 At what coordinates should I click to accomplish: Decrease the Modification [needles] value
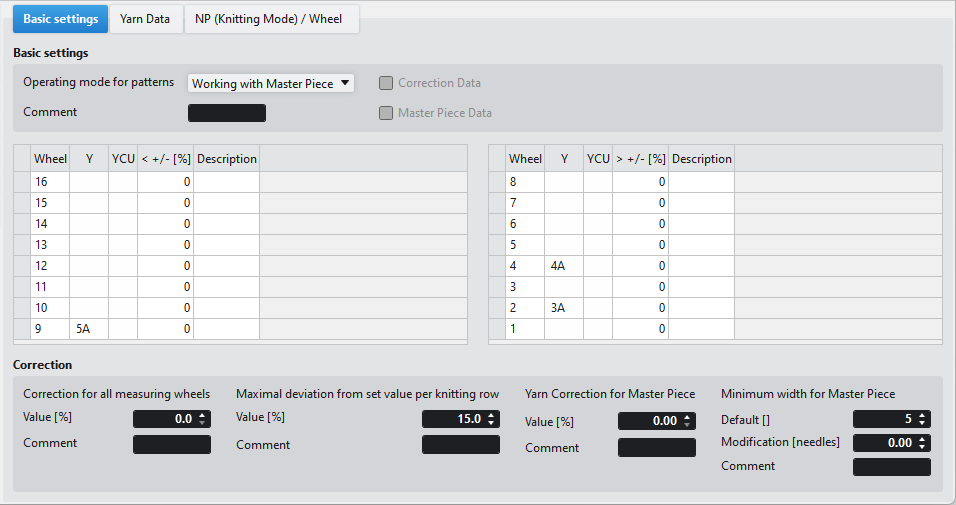(x=923, y=446)
